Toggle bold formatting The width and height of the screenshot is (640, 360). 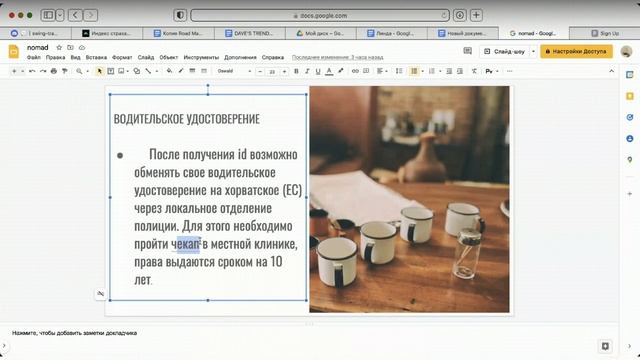click(x=296, y=71)
